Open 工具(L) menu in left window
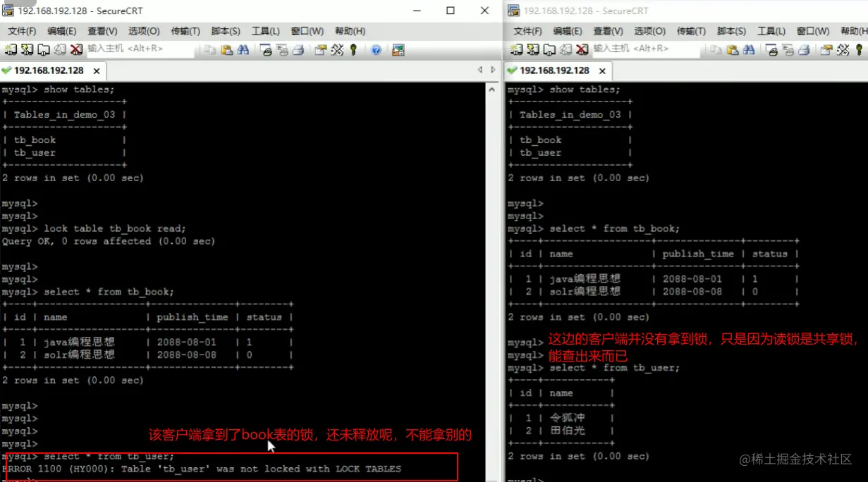868x482 pixels. point(266,31)
